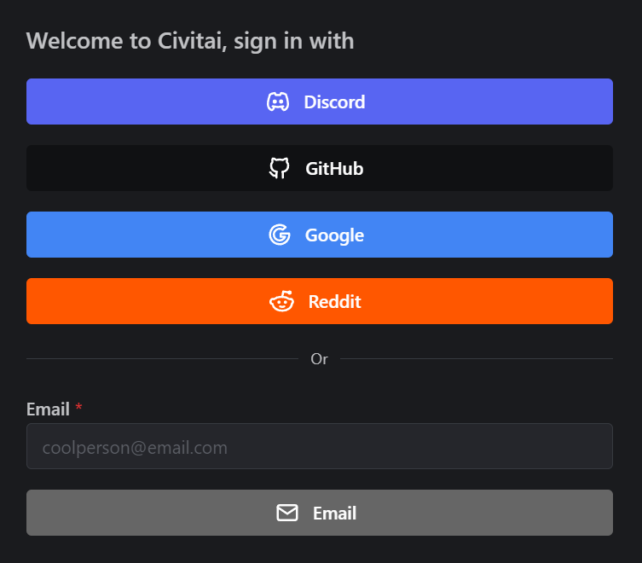Click the Reddit alien mascot icon
The width and height of the screenshot is (642, 563).
[x=282, y=301]
